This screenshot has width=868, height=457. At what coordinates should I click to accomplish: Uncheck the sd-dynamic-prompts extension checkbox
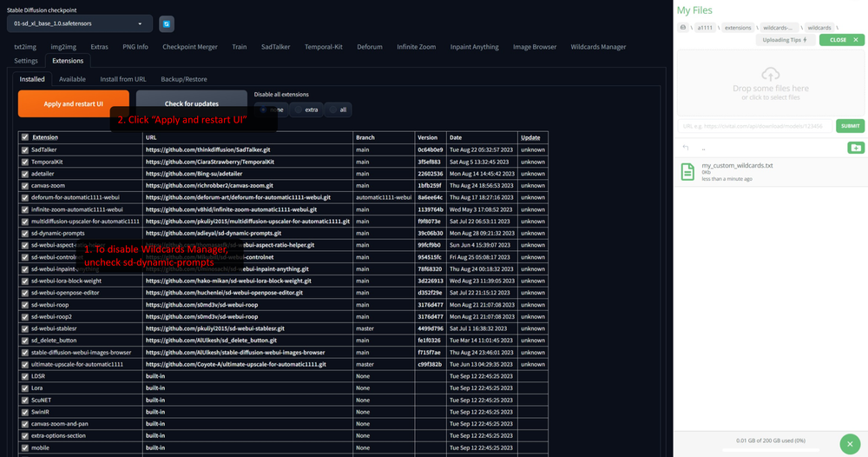(x=24, y=234)
